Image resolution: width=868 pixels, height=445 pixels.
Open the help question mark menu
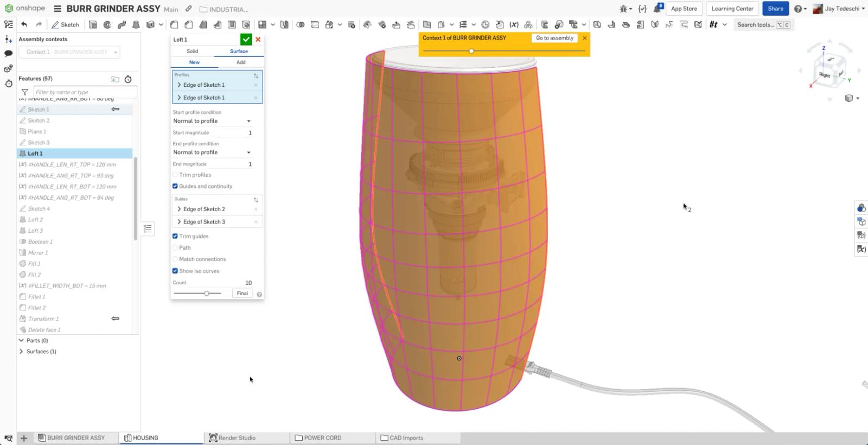797,9
